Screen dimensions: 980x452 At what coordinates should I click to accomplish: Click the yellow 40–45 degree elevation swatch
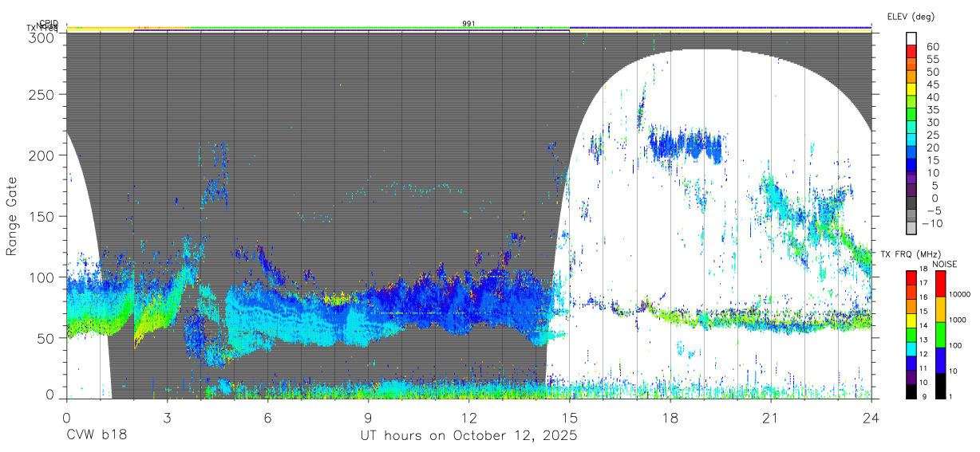coord(912,89)
